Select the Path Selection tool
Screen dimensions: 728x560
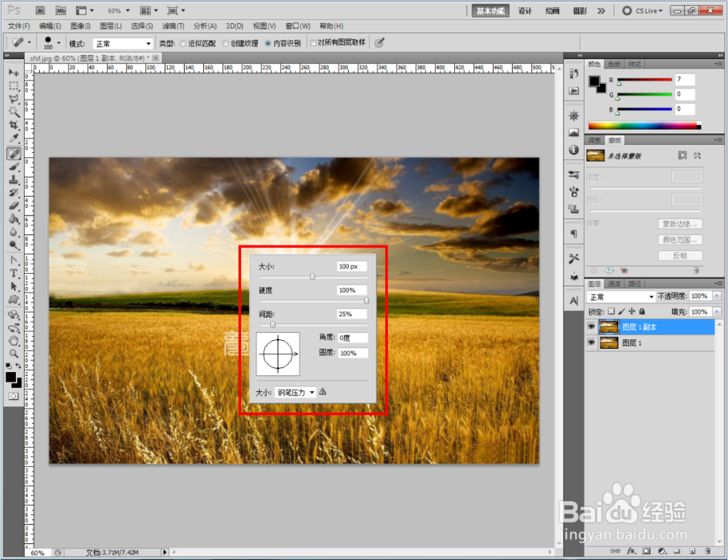pos(14,286)
